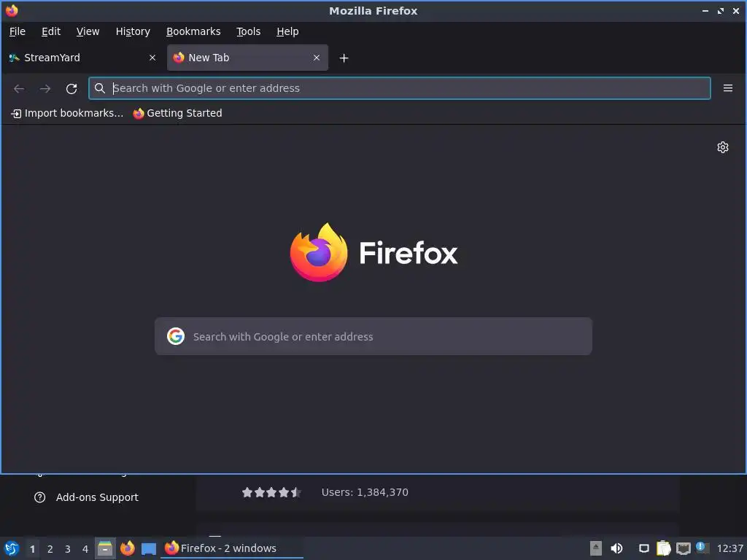Image resolution: width=747 pixels, height=560 pixels.
Task: Launch Firefox from taskbar quick launch
Action: pos(127,548)
